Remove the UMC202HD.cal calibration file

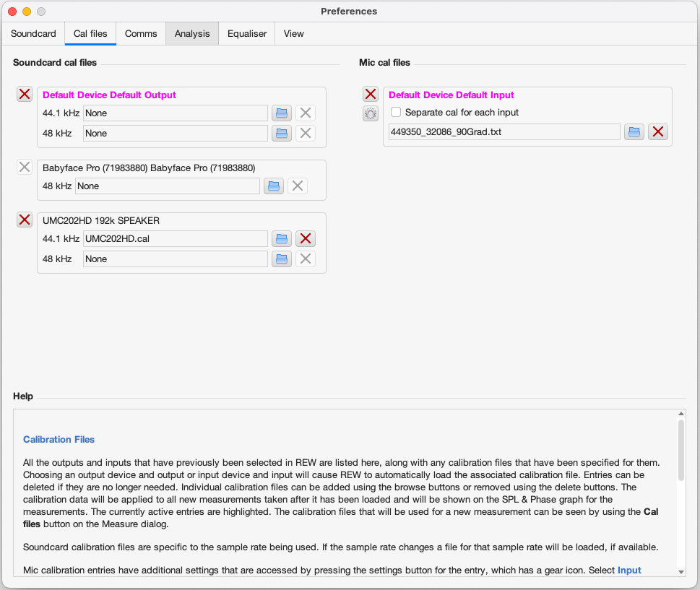tap(306, 238)
